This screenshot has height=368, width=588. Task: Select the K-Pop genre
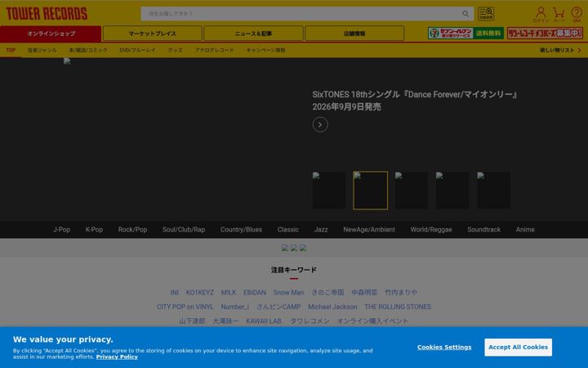(x=94, y=230)
